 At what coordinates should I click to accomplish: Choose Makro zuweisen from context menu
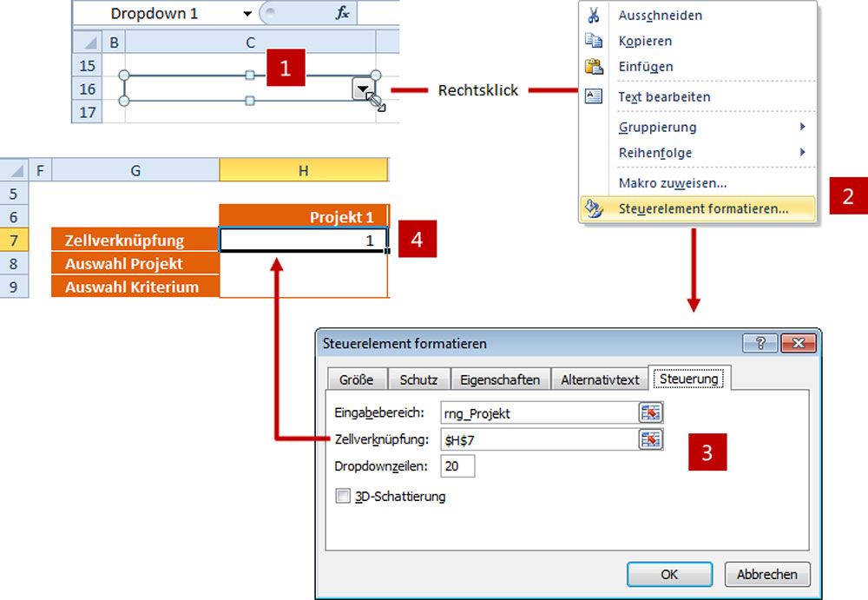(x=672, y=183)
